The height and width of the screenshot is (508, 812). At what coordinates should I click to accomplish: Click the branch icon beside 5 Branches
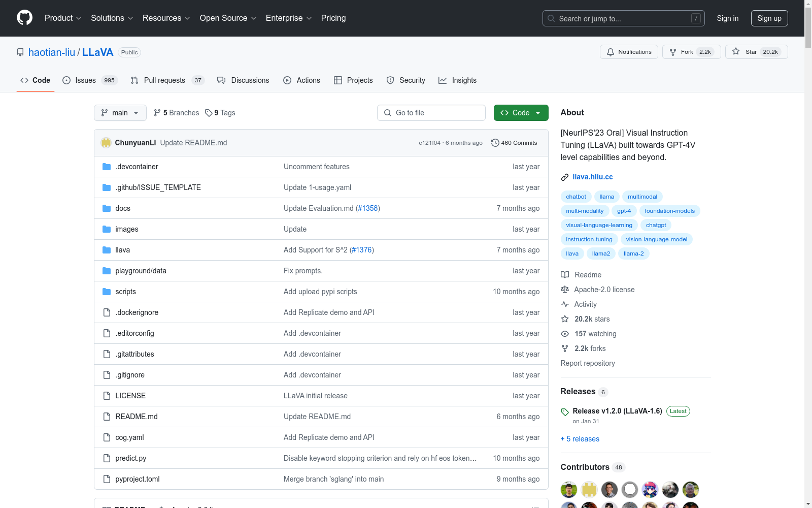157,113
